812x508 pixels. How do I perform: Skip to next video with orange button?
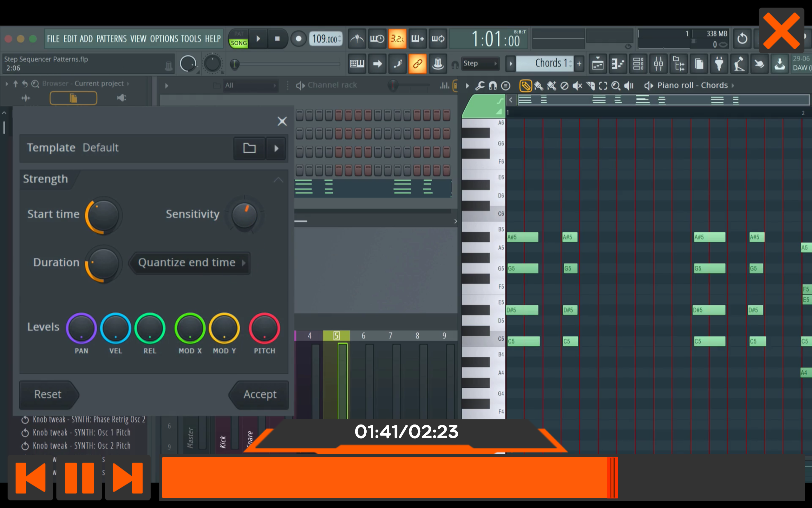(128, 478)
